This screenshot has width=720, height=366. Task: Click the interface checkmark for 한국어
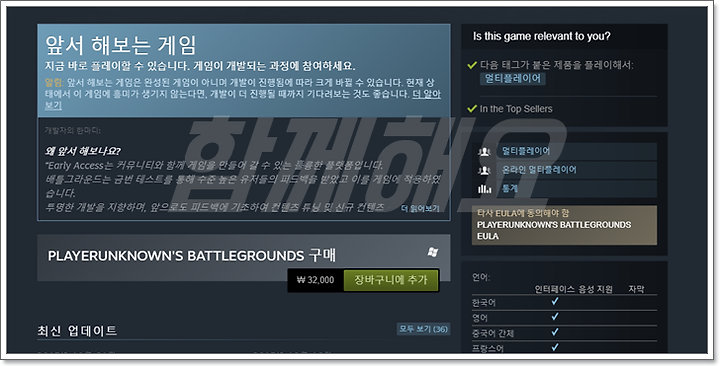pyautogui.click(x=555, y=301)
